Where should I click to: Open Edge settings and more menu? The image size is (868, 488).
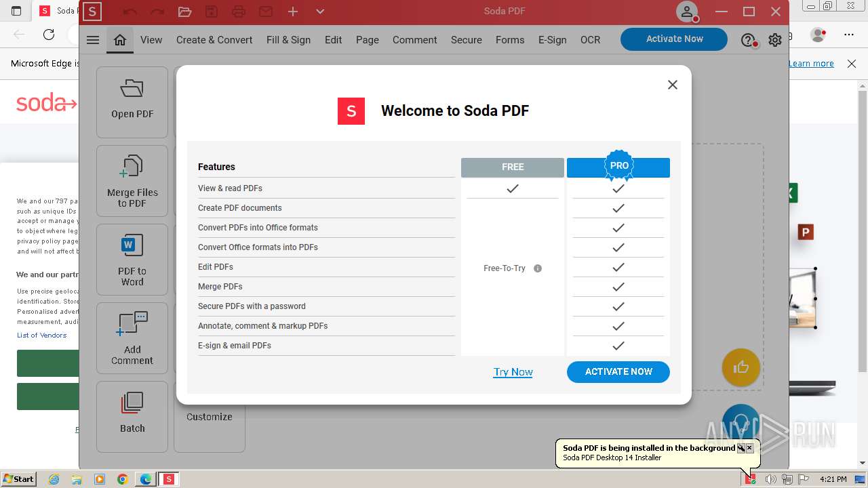[848, 35]
